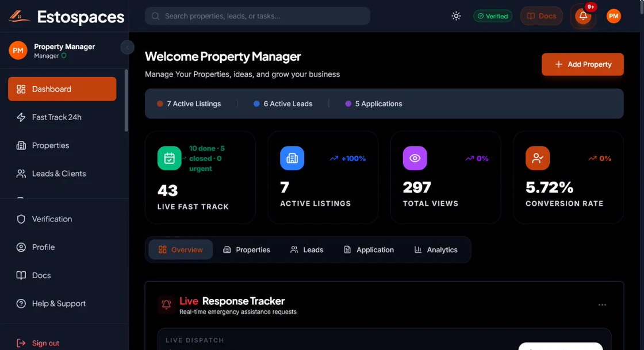Open Leads & Clients in sidebar
This screenshot has width=644, height=350.
tap(62, 174)
